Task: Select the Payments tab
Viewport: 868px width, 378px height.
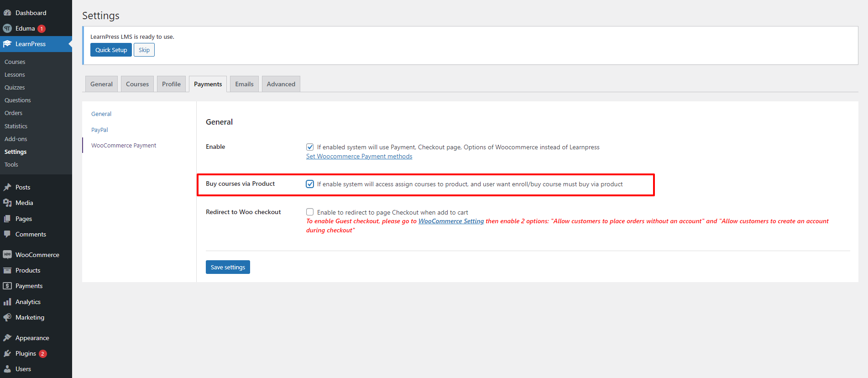Action: coord(208,84)
